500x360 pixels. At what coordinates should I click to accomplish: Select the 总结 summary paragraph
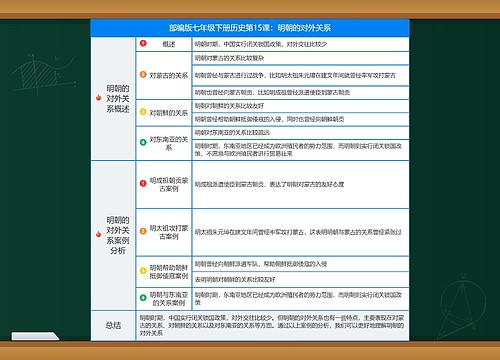coord(272,325)
